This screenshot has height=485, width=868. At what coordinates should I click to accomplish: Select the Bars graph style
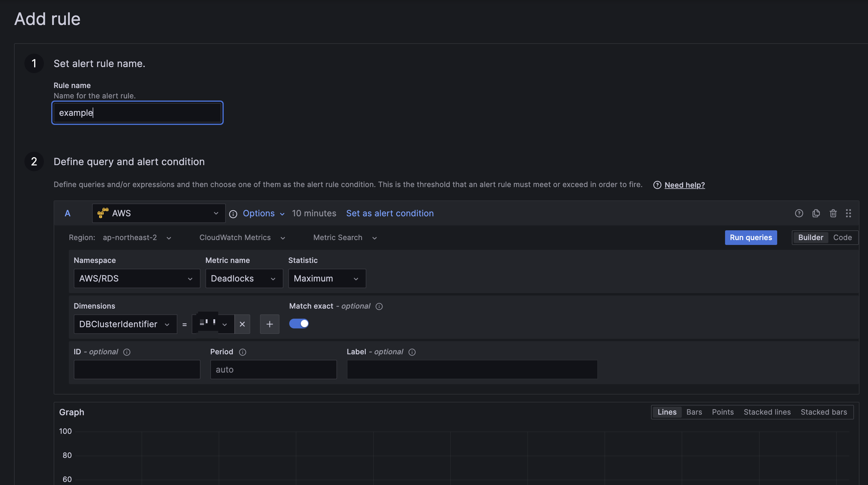click(x=694, y=412)
